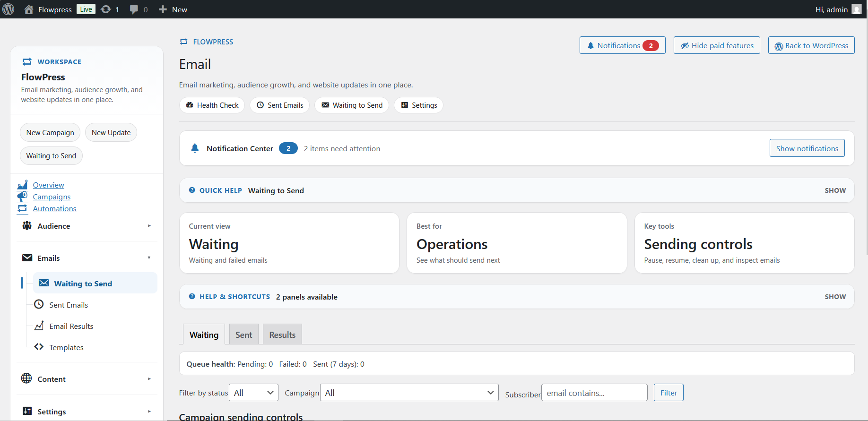Expand the Content sidebar section
The width and height of the screenshot is (868, 421).
(x=87, y=379)
